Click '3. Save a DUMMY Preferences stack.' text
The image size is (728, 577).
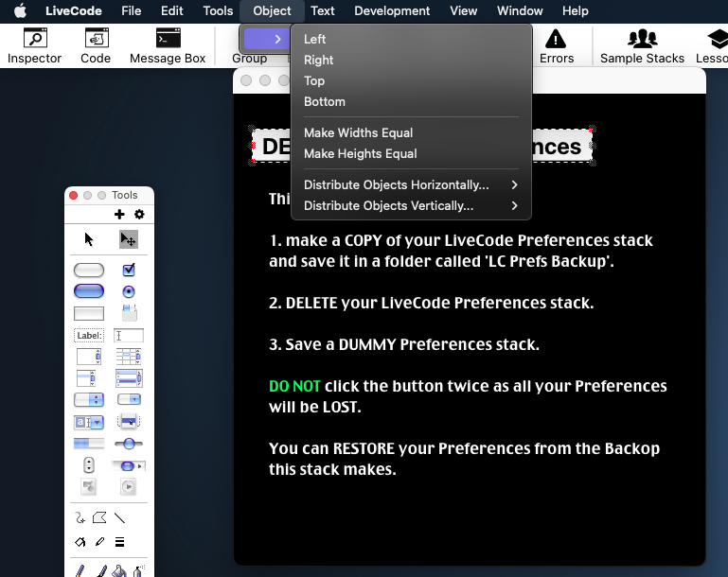tap(404, 344)
